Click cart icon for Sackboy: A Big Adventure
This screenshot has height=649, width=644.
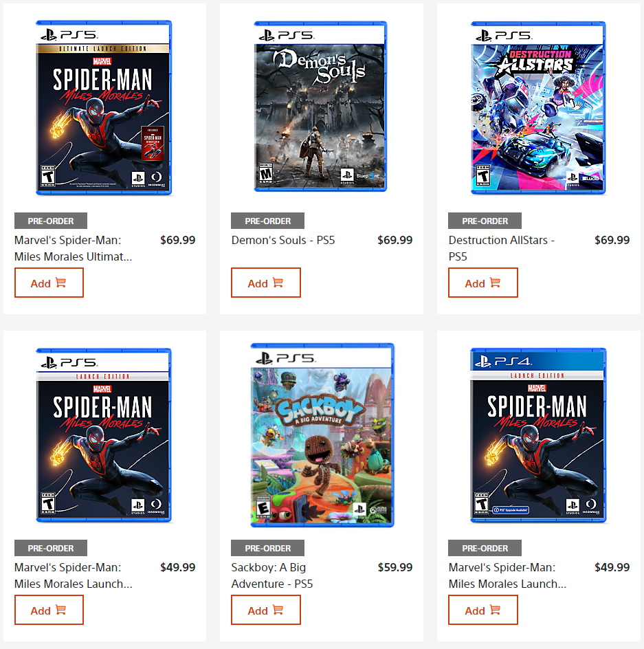278,610
